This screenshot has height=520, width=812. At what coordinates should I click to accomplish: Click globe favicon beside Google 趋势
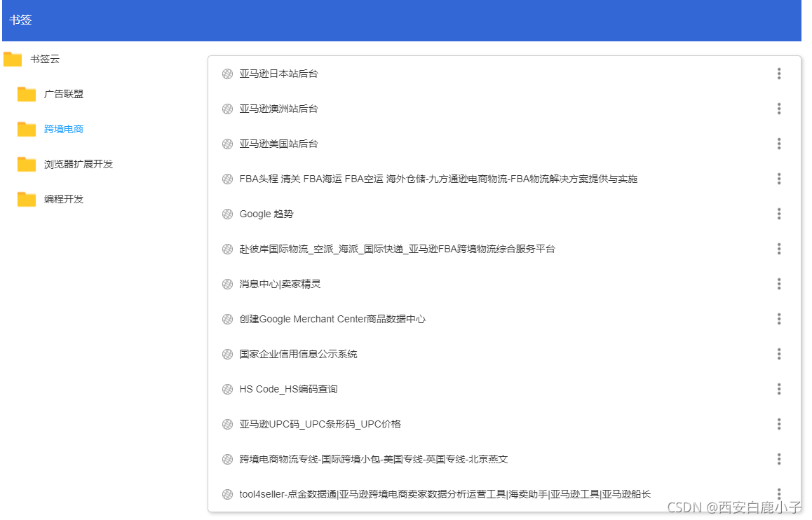coord(227,214)
